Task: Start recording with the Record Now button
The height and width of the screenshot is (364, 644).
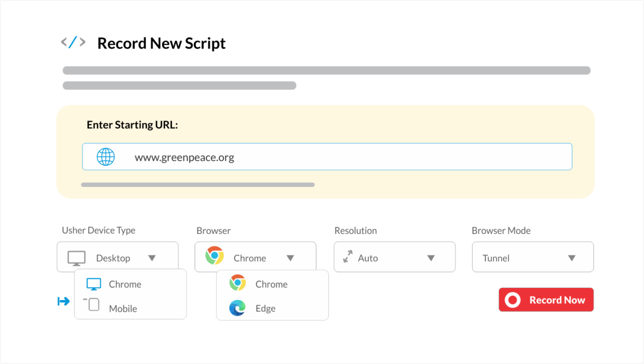Action: click(546, 300)
